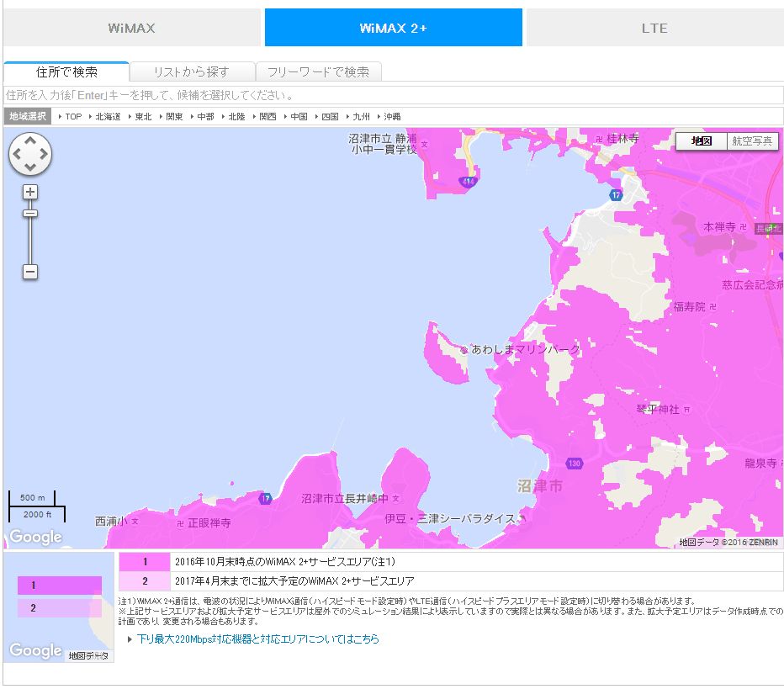Zoom out using the minus button

click(x=30, y=272)
